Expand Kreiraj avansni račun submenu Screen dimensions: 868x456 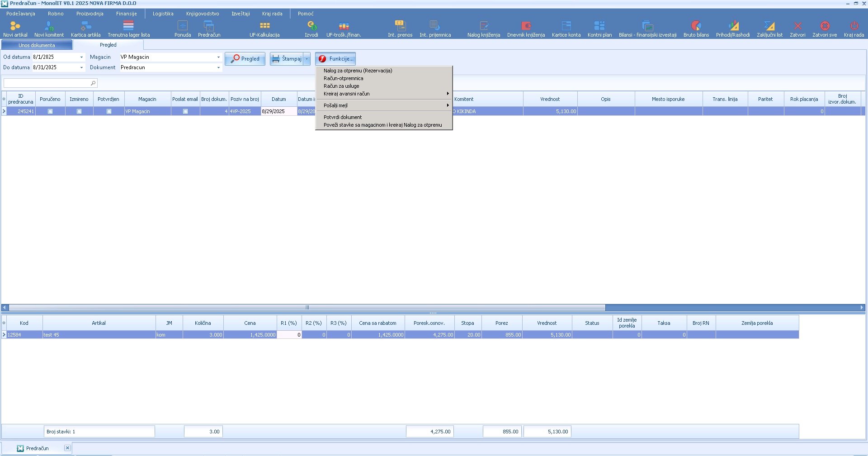[384, 94]
